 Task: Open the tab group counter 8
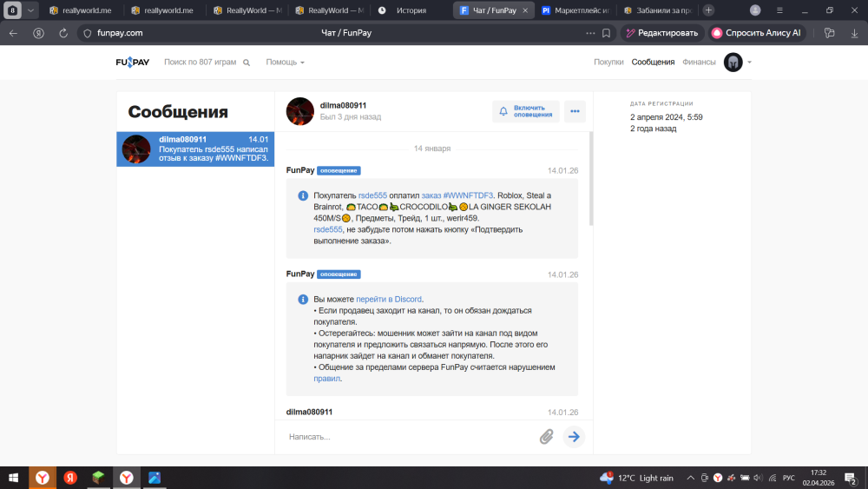pyautogui.click(x=13, y=10)
